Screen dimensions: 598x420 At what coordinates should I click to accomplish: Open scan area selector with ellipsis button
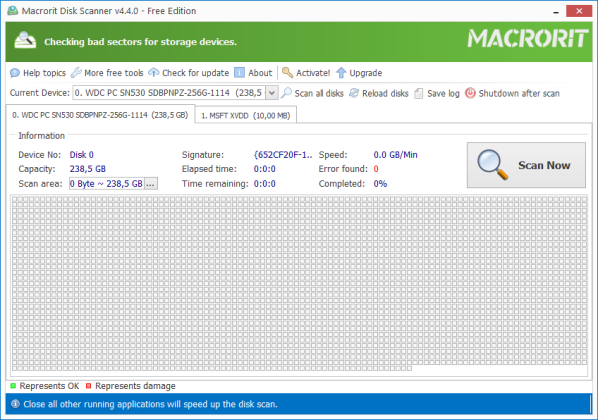pyautogui.click(x=151, y=184)
